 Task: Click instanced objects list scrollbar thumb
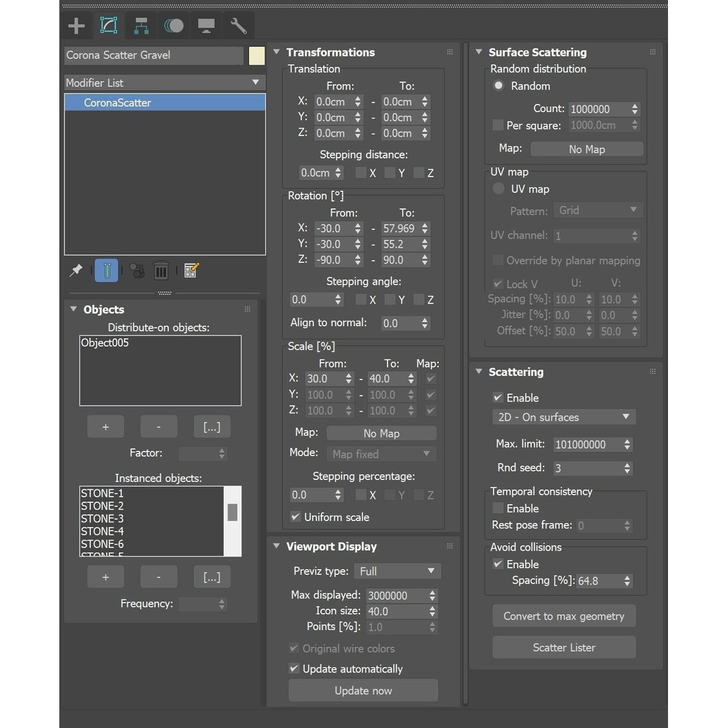pos(233,512)
